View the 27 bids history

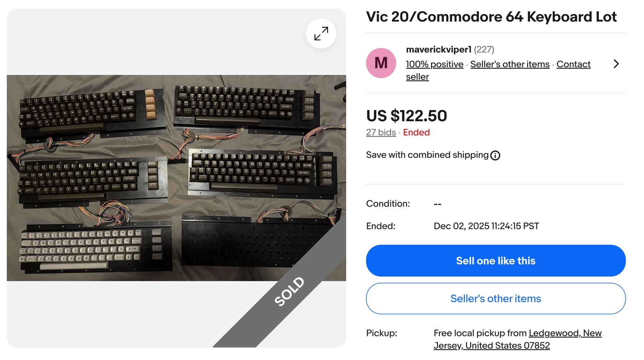click(381, 132)
